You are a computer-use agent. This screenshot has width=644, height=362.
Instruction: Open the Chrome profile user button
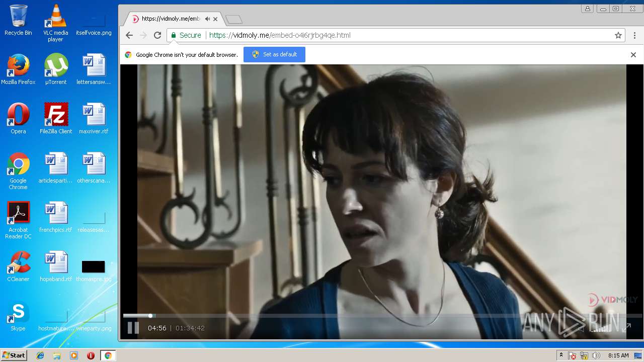(587, 9)
